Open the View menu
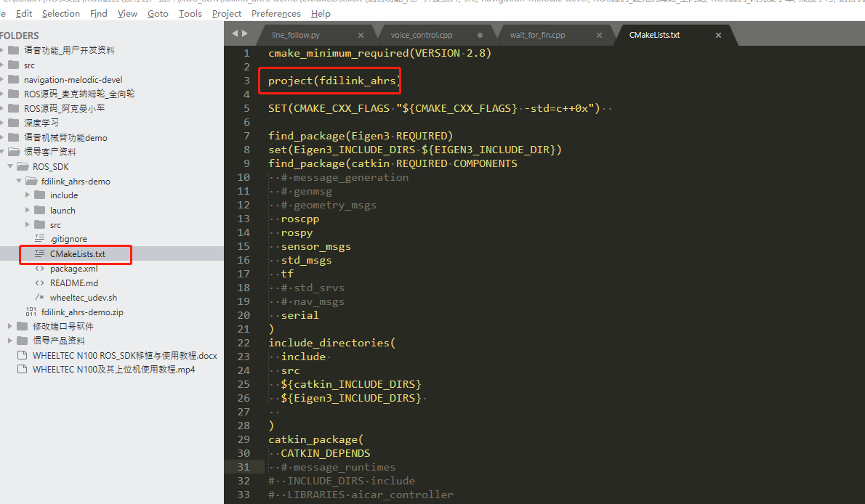865x504 pixels. coord(127,13)
